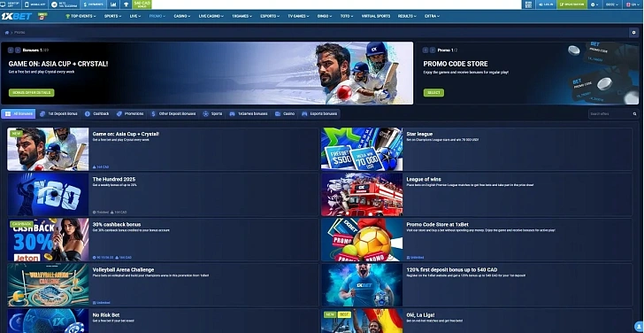Select Other Deposit Bonuses tab
Viewport: 644px width, 333px height.
tap(173, 114)
